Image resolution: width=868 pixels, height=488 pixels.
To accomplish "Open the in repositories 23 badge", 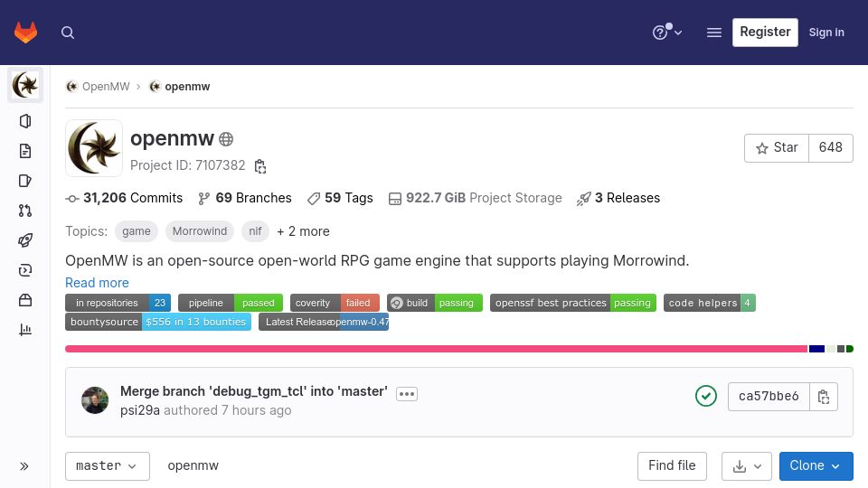I will tap(118, 303).
